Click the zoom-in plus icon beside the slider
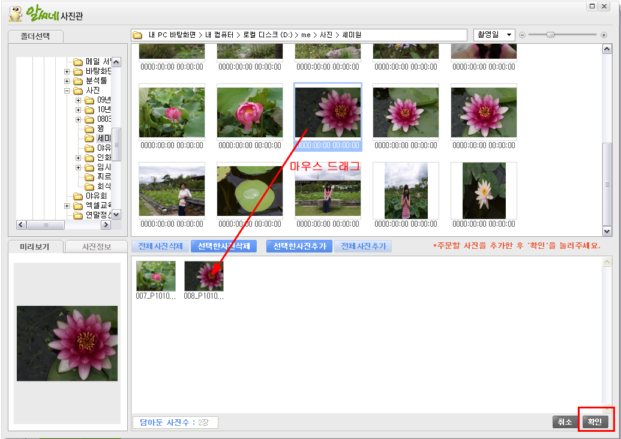The height and width of the screenshot is (439, 621). pyautogui.click(x=603, y=35)
